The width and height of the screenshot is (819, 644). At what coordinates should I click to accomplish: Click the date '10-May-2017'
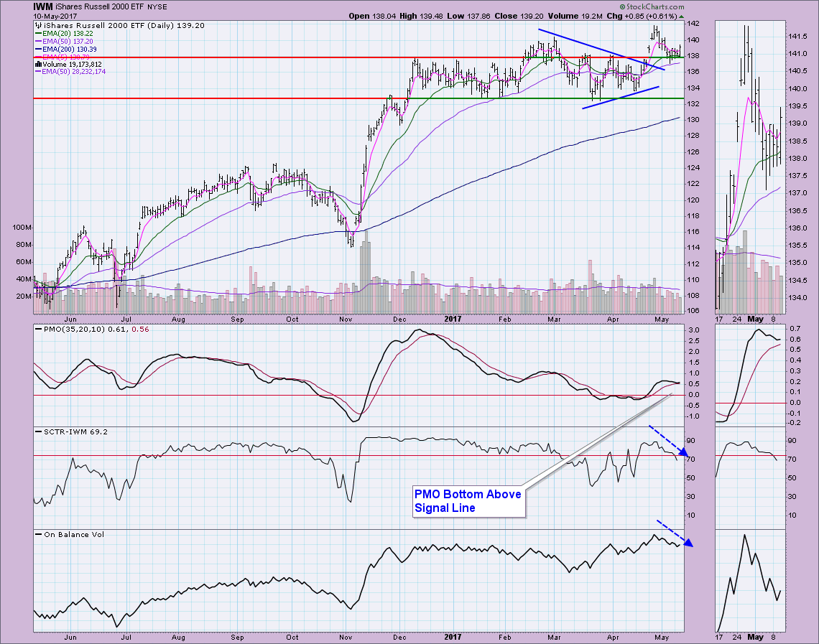pos(55,17)
